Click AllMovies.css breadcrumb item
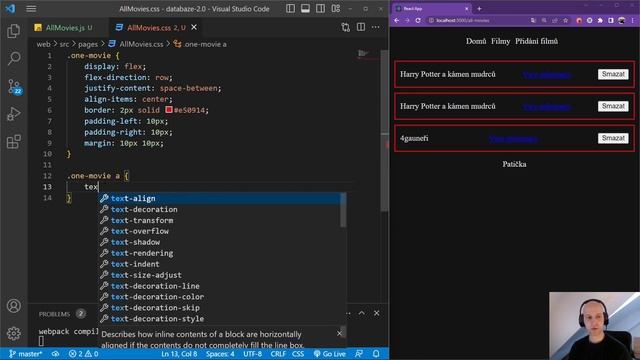 click(x=141, y=44)
